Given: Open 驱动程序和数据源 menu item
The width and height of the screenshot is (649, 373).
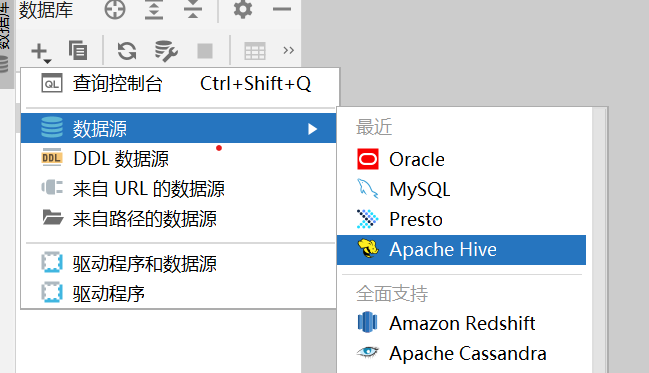Looking at the screenshot, I should (178, 263).
